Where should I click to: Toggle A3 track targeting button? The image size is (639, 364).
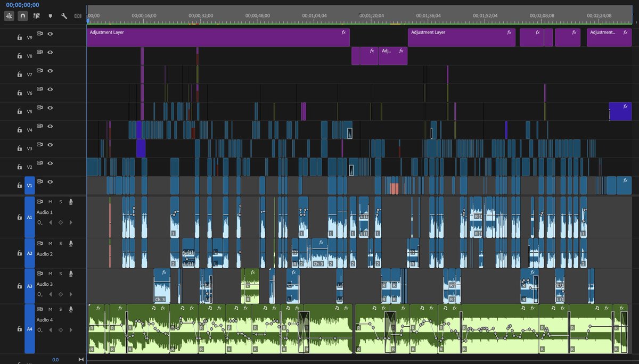pyautogui.click(x=30, y=286)
